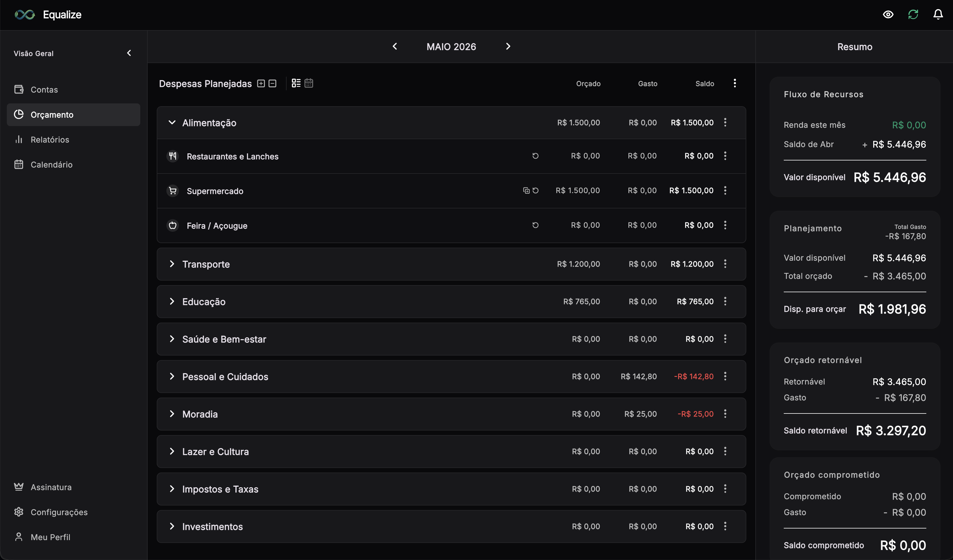
Task: Open Lazer e Cultura options menu
Action: 725,451
